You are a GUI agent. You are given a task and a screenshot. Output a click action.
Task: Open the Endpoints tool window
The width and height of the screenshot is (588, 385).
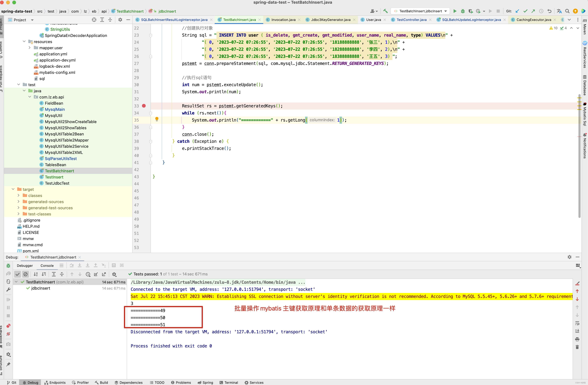[x=55, y=383]
